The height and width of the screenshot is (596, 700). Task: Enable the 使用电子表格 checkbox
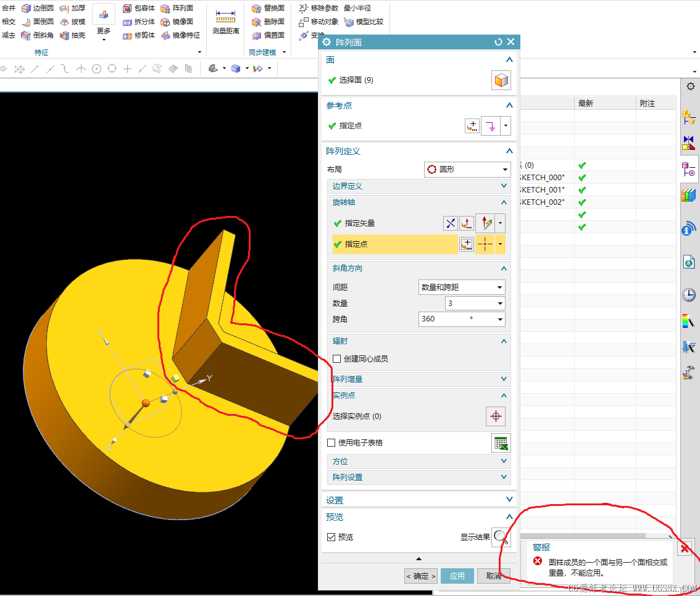(x=331, y=442)
